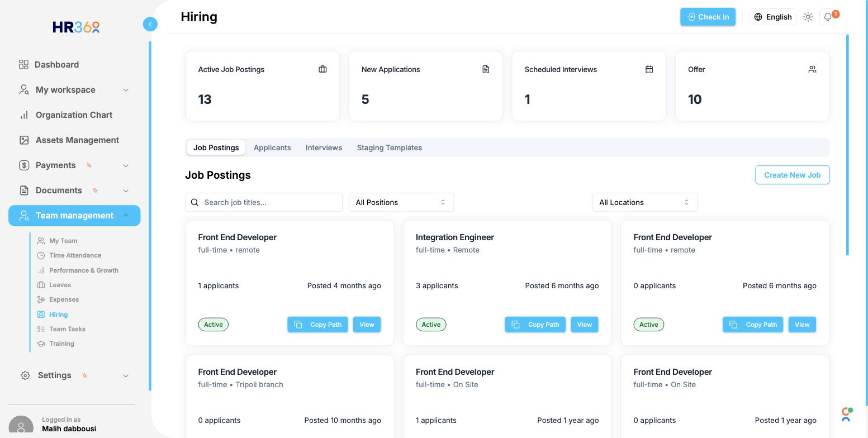Click the Organization Chart bar icon
This screenshot has height=438, width=868.
[x=24, y=115]
